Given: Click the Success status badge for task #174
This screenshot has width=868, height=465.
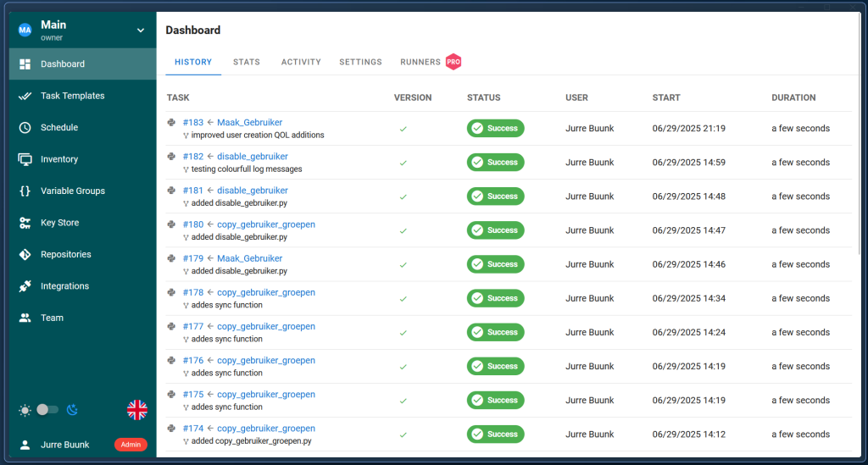Looking at the screenshot, I should click(495, 435).
